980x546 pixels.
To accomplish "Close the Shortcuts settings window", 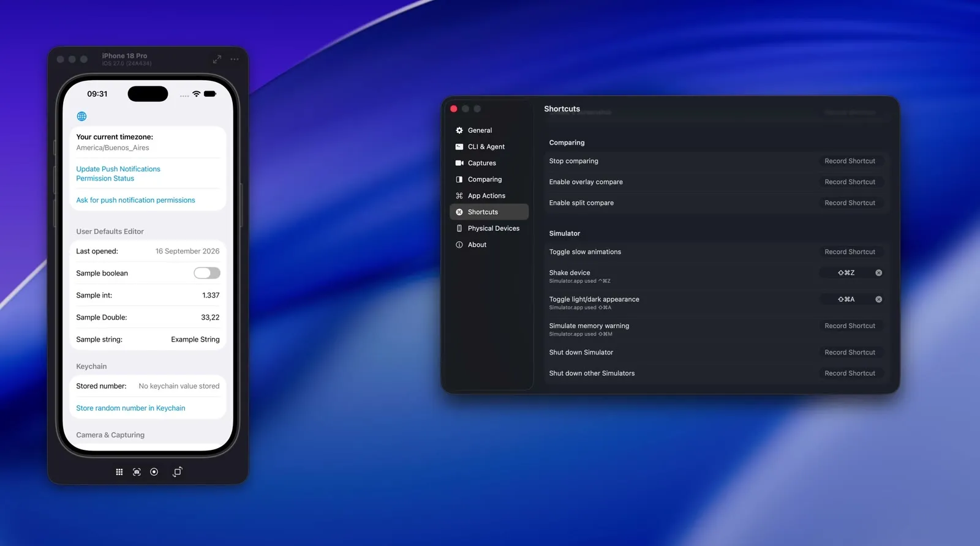I will (454, 109).
